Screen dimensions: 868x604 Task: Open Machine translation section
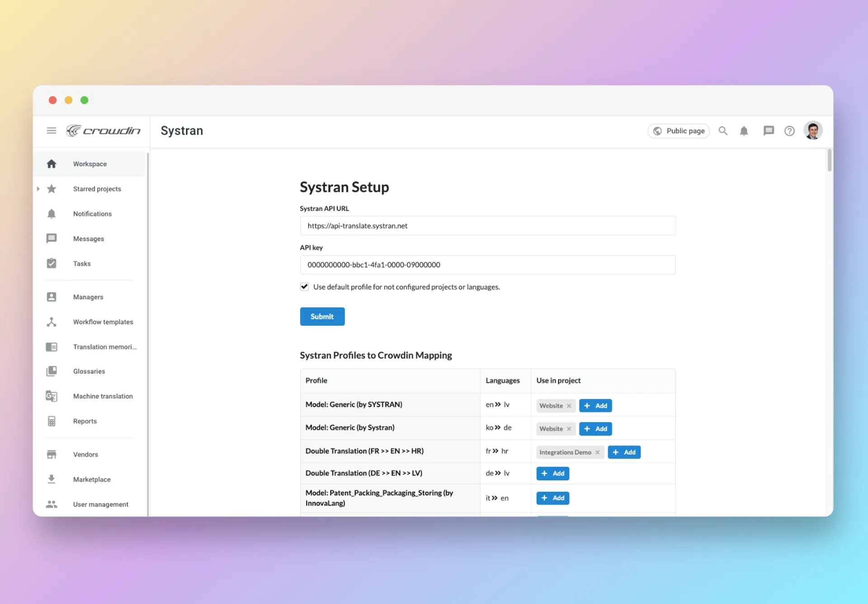pyautogui.click(x=90, y=396)
